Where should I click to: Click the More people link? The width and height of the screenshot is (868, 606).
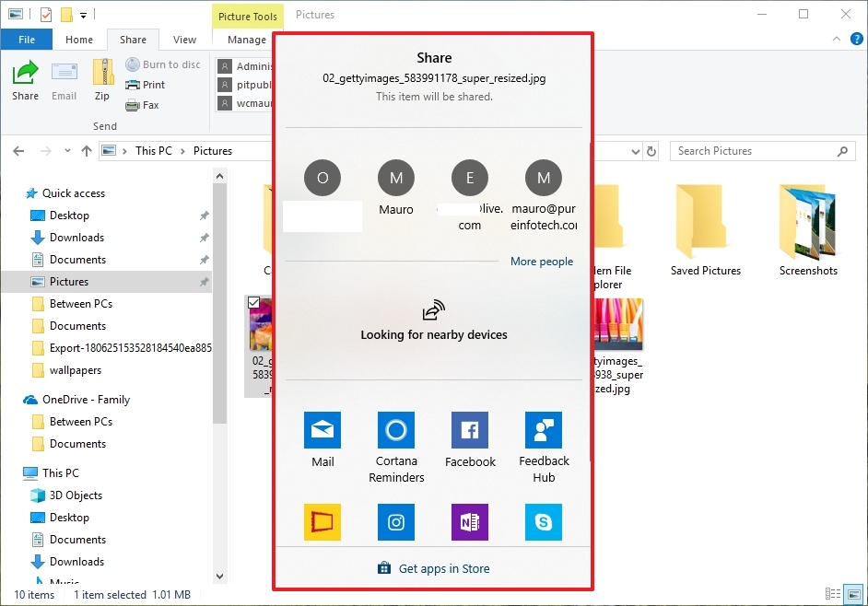click(x=542, y=262)
